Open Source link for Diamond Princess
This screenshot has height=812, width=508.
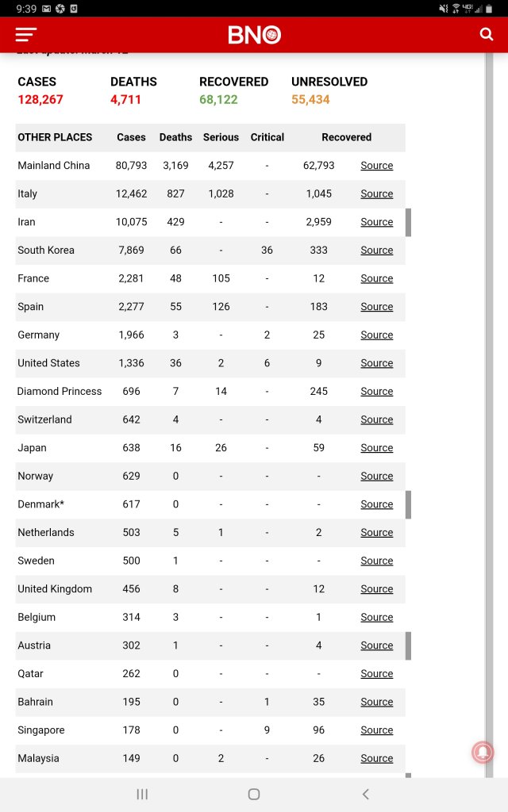tap(376, 391)
